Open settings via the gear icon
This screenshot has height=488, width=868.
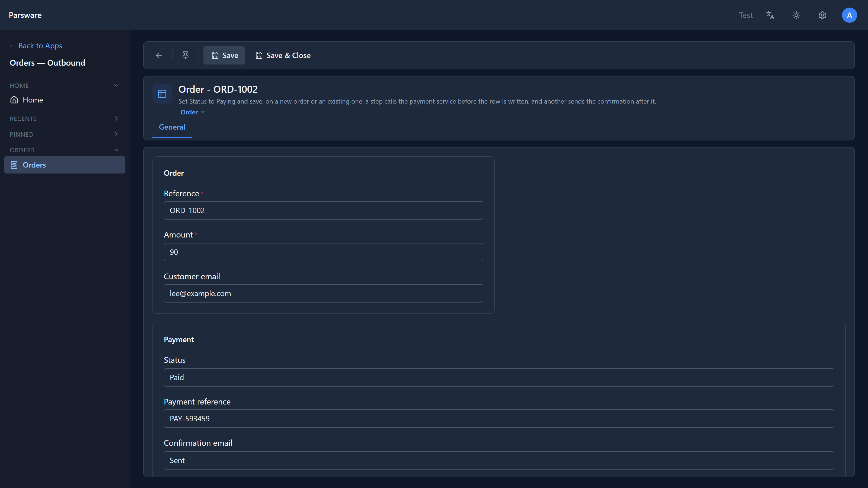click(822, 15)
